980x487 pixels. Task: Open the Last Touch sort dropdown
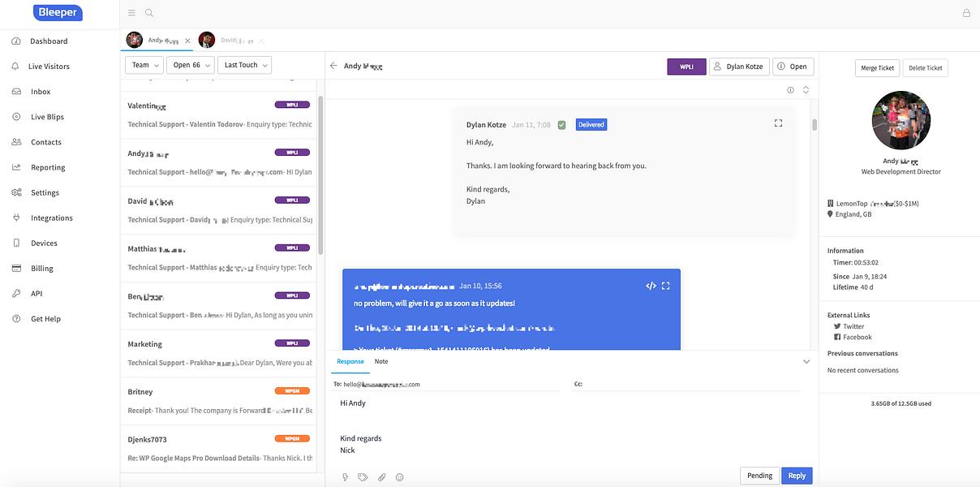tap(244, 65)
